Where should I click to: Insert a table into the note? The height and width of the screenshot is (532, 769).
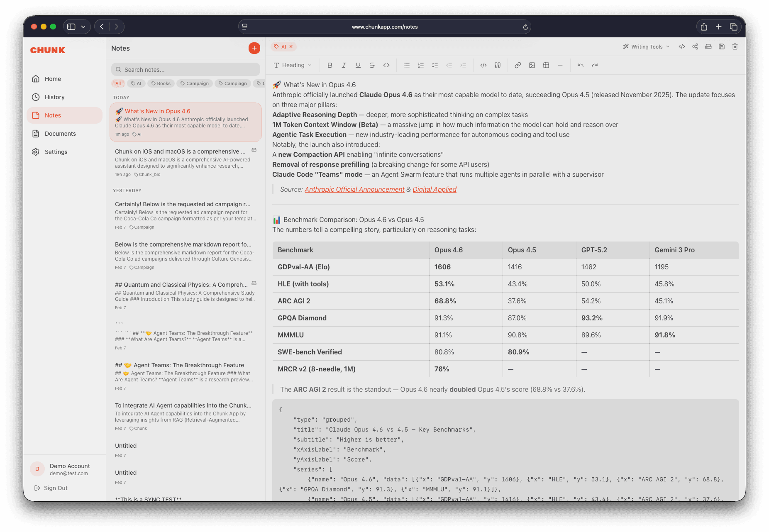[546, 65]
